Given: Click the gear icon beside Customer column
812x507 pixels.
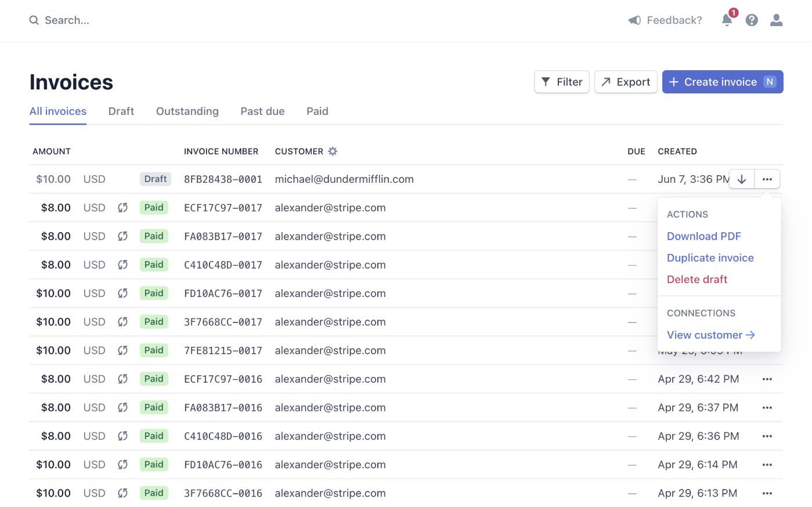Looking at the screenshot, I should [333, 151].
